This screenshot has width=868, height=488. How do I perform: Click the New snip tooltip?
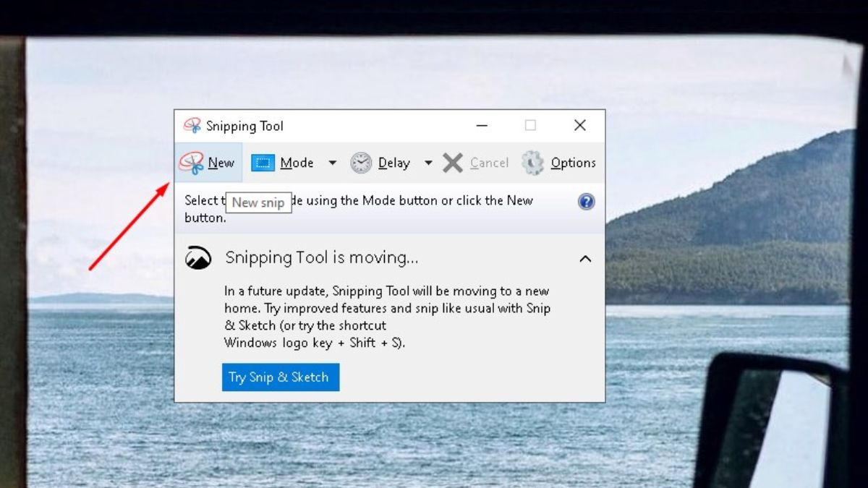(259, 202)
